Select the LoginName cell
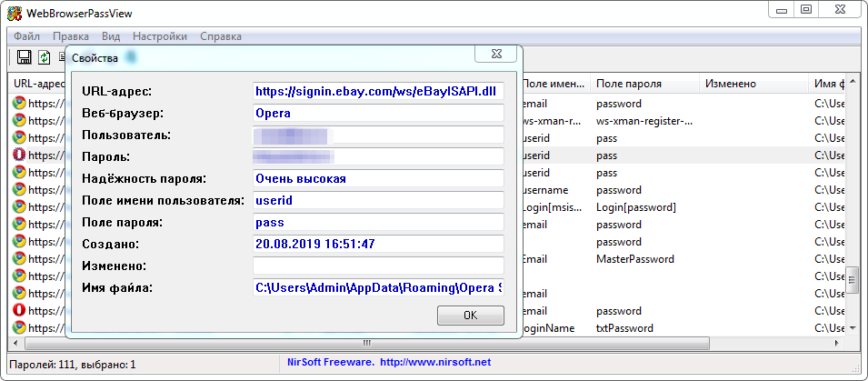Viewport: 868px width, 381px height. pos(549,328)
